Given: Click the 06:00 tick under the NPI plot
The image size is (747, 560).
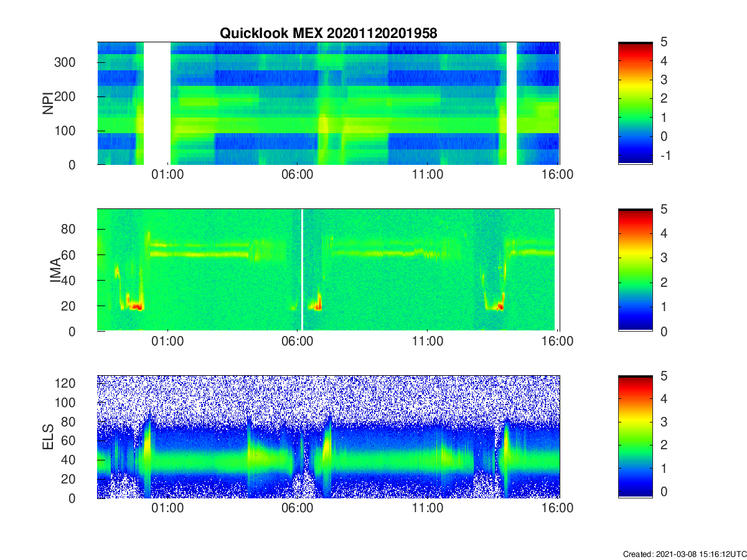Looking at the screenshot, I should (x=298, y=175).
